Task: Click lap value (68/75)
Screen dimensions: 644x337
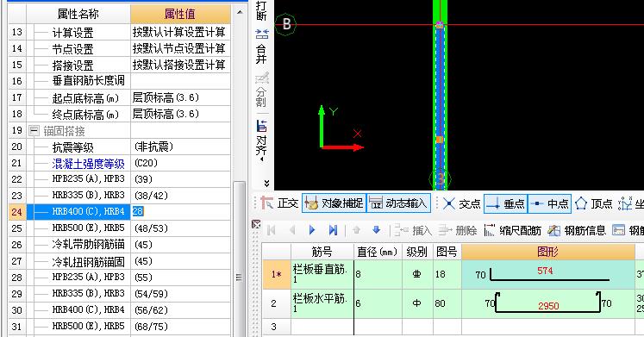Action: 180,327
